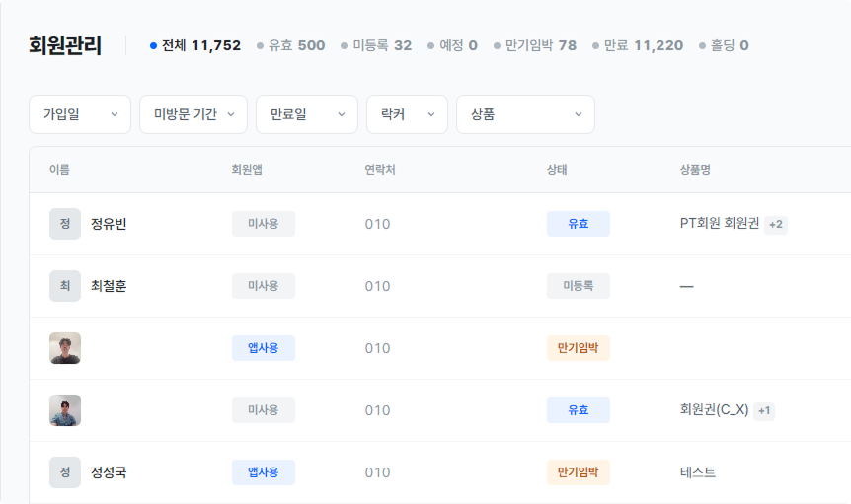Click 미사용 badge in 최철훈 row
Viewport: 851px width, 504px height.
(x=264, y=286)
